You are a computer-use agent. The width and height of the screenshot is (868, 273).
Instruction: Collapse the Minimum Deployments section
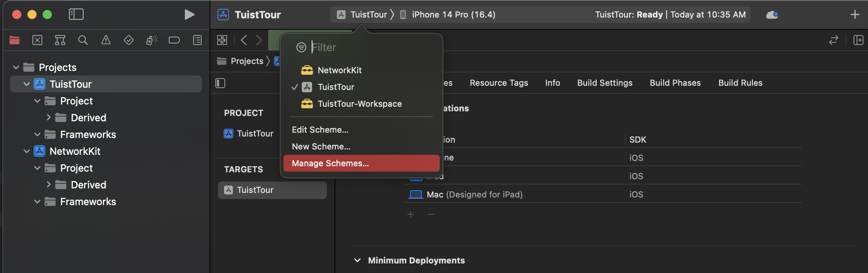(357, 260)
